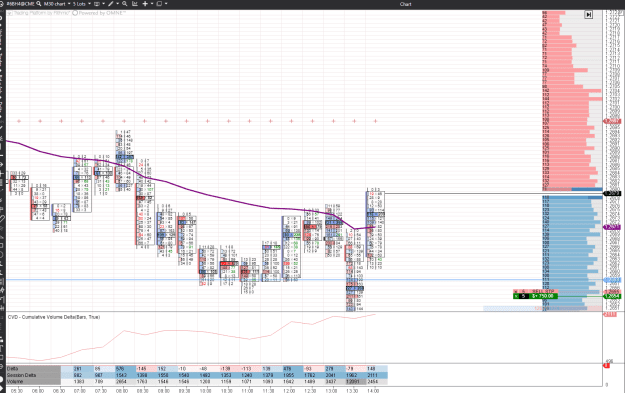The image size is (625, 393).
Task: Expand the chart type dropdown arrow
Action: click(103, 4)
